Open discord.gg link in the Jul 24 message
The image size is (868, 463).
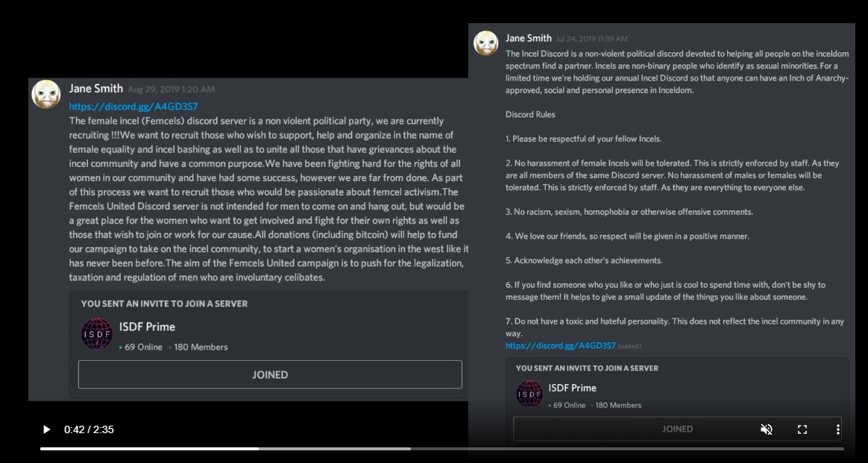560,346
